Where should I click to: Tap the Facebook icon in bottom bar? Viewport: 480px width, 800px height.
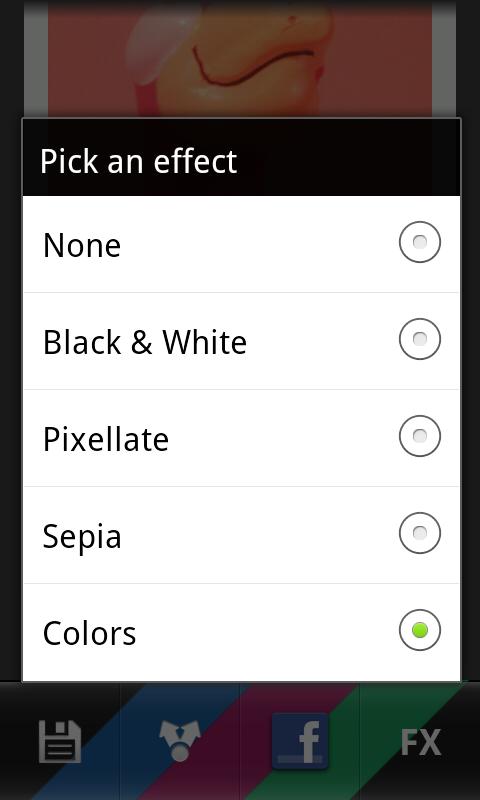click(x=300, y=741)
